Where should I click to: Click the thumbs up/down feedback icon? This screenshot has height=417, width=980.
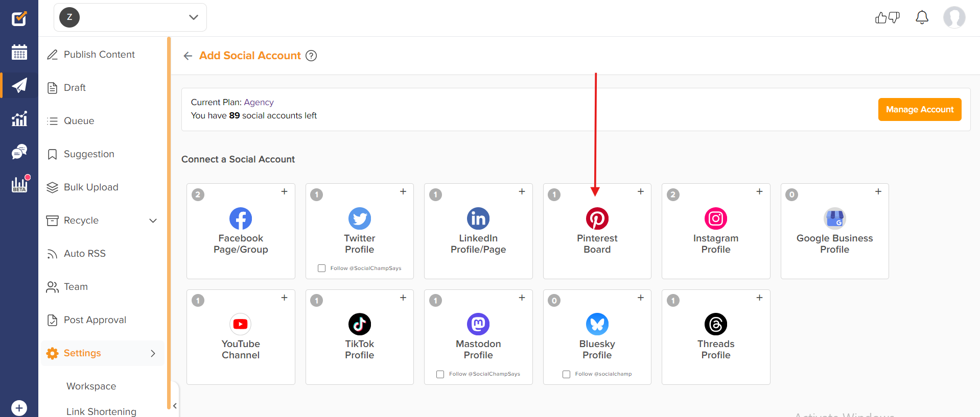tap(887, 18)
